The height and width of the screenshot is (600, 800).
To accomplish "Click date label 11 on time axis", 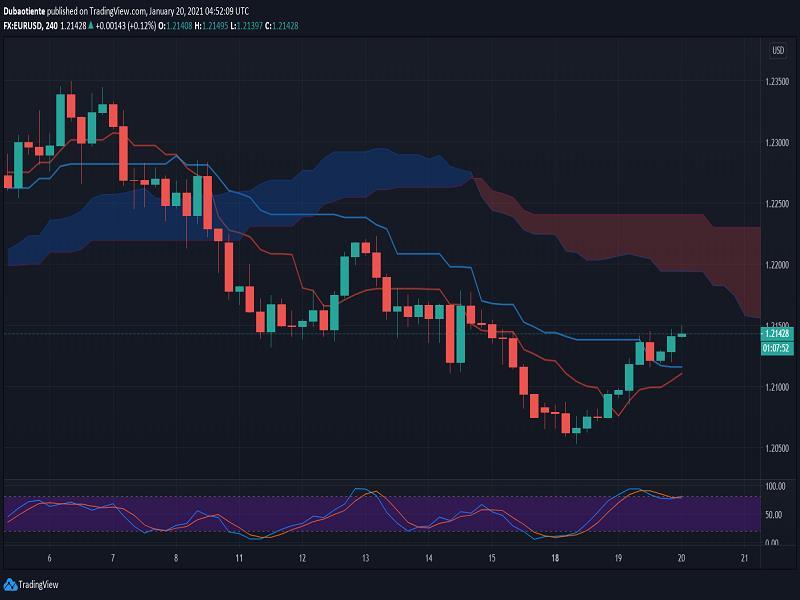I will point(239,558).
